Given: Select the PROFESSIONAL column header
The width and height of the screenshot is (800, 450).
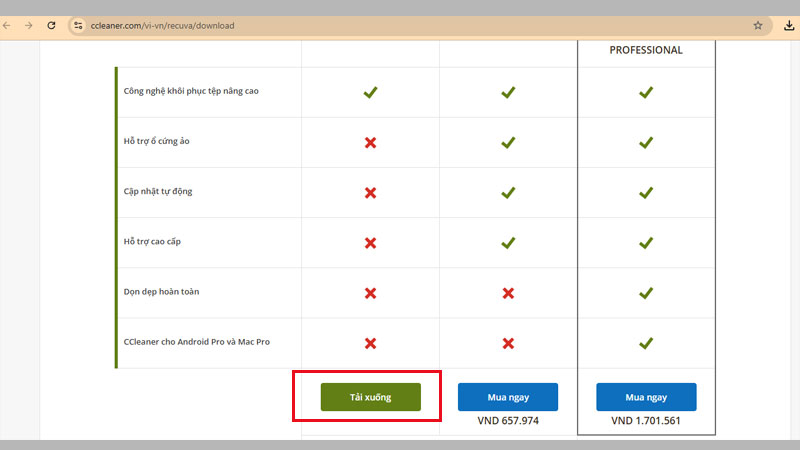Looking at the screenshot, I should 646,50.
